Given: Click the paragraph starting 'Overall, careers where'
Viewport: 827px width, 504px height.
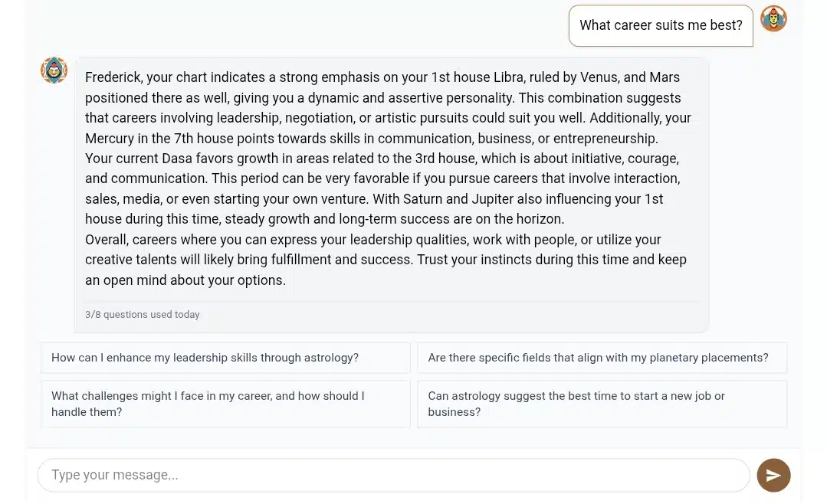Looking at the screenshot, I should click(386, 260).
